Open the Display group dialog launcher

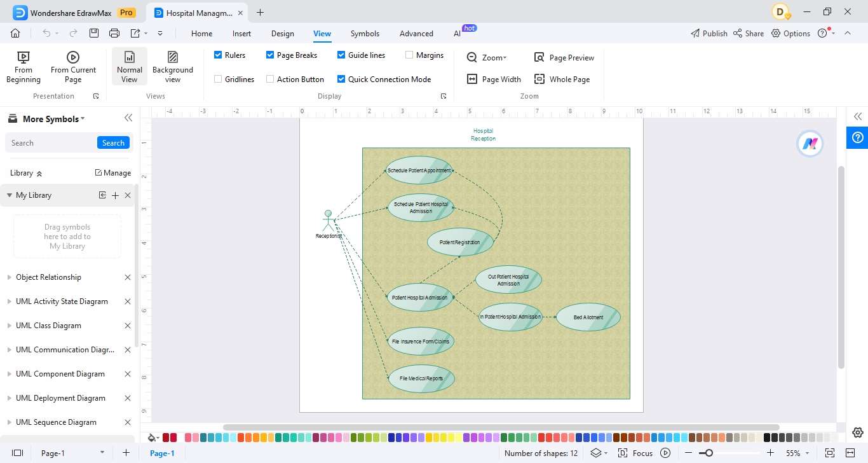[444, 96]
